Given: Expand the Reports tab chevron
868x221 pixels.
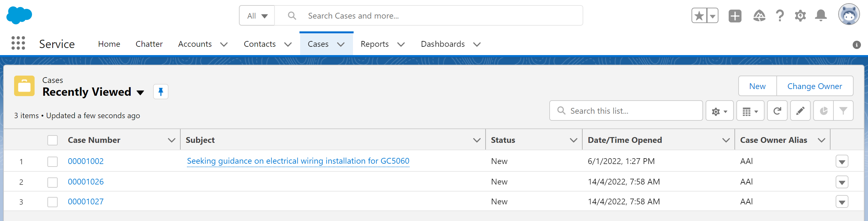Looking at the screenshot, I should point(401,44).
